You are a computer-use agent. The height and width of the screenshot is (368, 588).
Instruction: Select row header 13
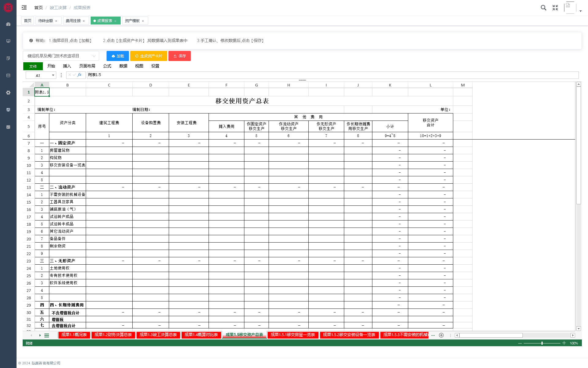(28, 187)
